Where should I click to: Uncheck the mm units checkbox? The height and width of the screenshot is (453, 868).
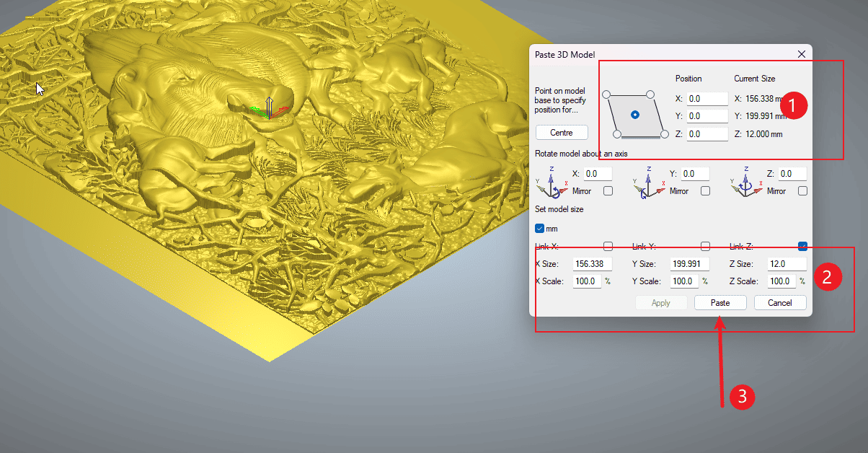click(x=539, y=229)
